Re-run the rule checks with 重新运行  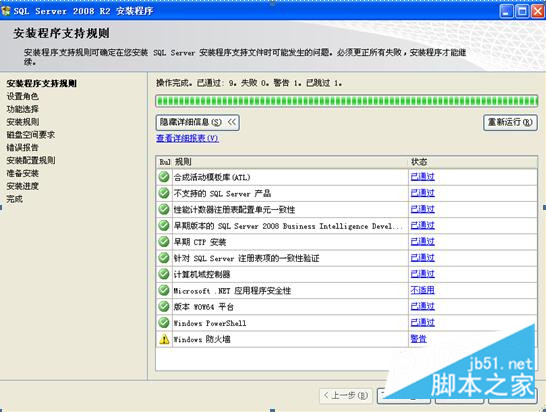(510, 122)
